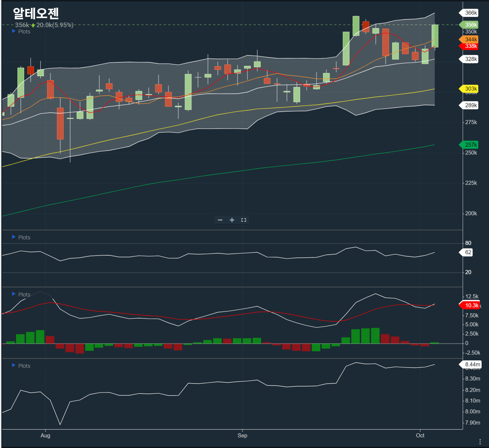Click the white 366k upper band label
This screenshot has width=489, height=448.
click(470, 13)
